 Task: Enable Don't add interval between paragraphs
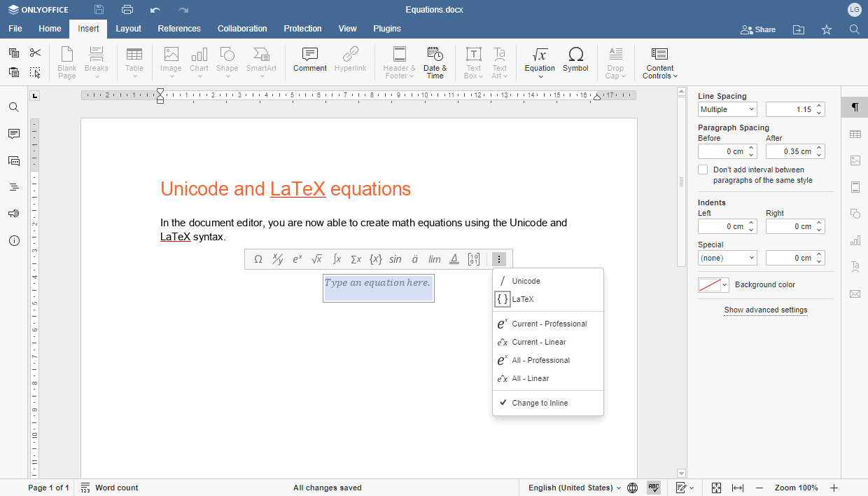(703, 169)
